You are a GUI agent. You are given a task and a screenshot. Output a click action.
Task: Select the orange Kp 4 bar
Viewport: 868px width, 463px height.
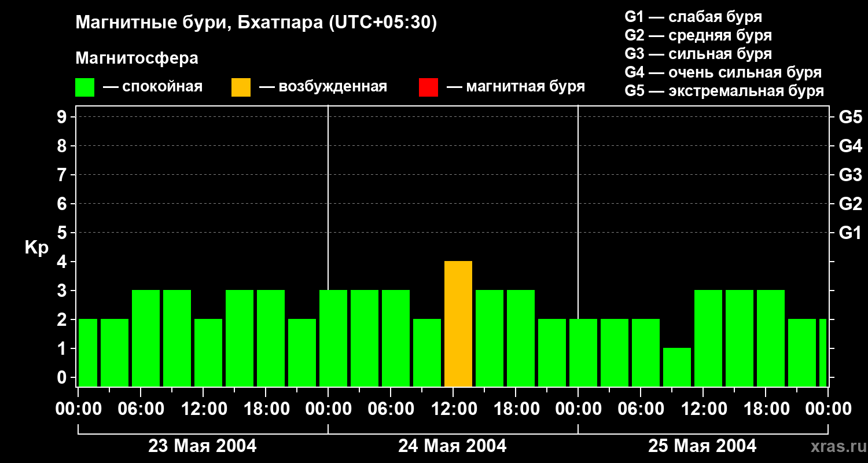point(458,324)
